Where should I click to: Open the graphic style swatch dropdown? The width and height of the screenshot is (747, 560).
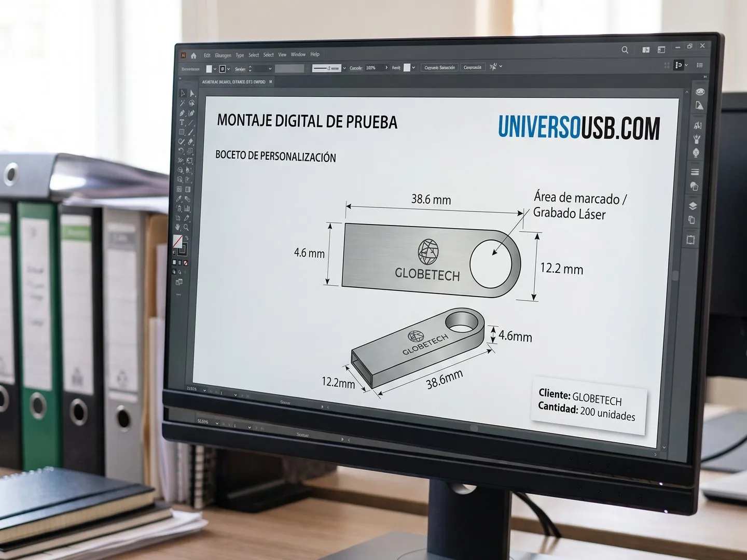tap(413, 67)
